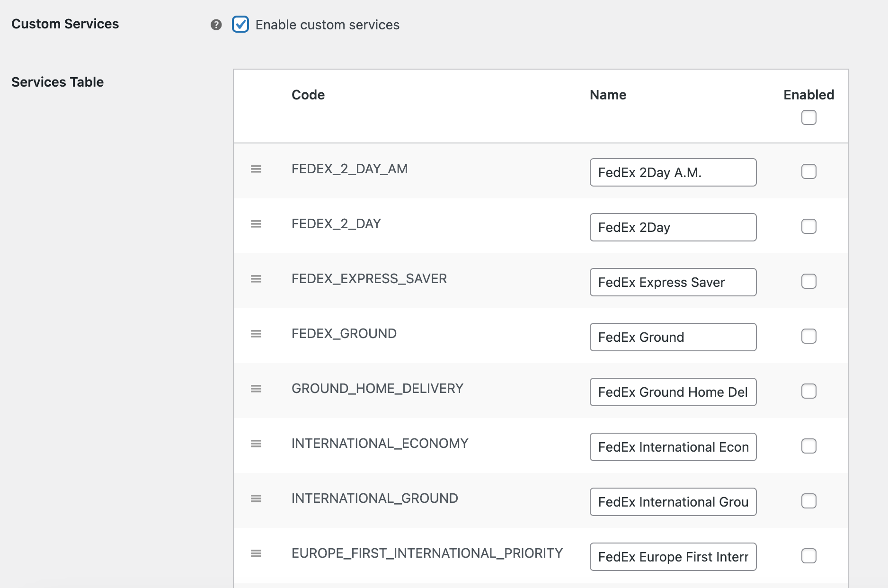This screenshot has width=888, height=588.
Task: Click the Custom Services section label
Action: (x=65, y=24)
